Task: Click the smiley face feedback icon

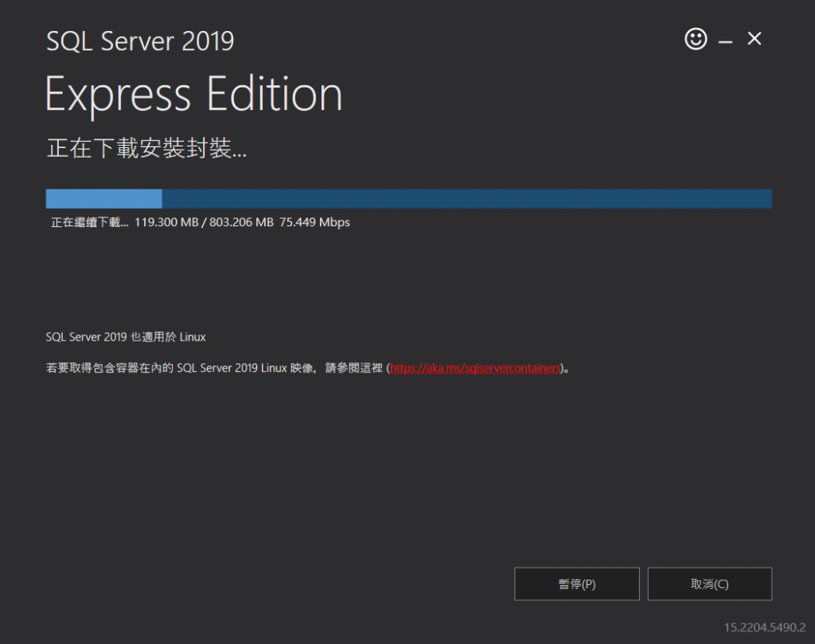Action: (x=696, y=39)
